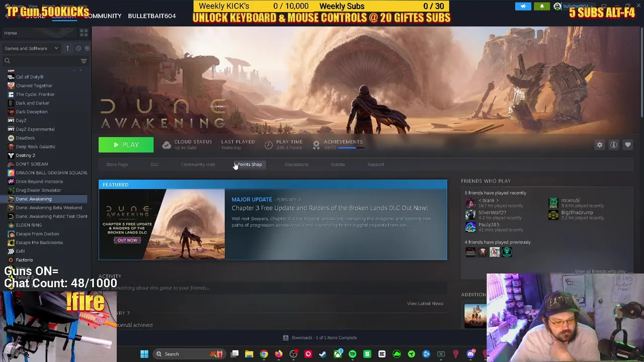Screen dimensions: 644x362
Task: Click the Cloud Status icon
Action: point(167,145)
